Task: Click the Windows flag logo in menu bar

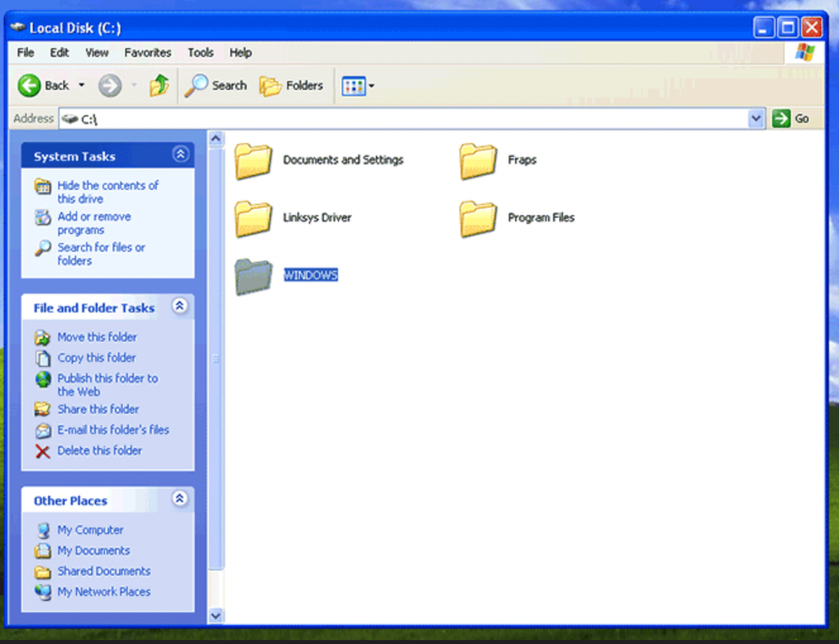Action: [805, 53]
